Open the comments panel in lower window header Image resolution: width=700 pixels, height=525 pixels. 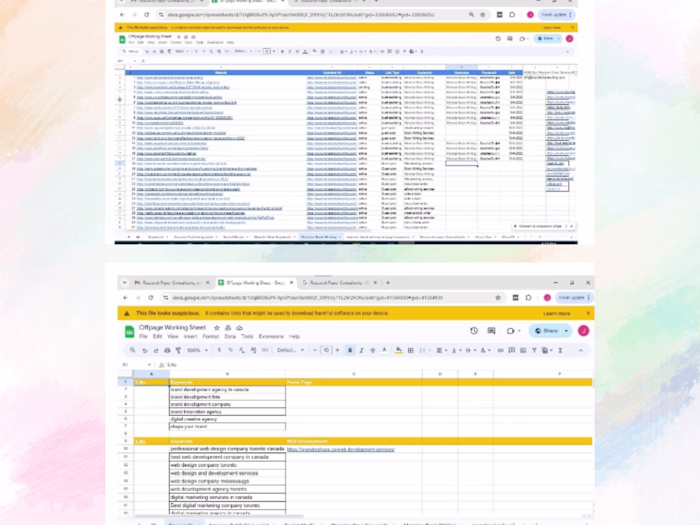492,331
